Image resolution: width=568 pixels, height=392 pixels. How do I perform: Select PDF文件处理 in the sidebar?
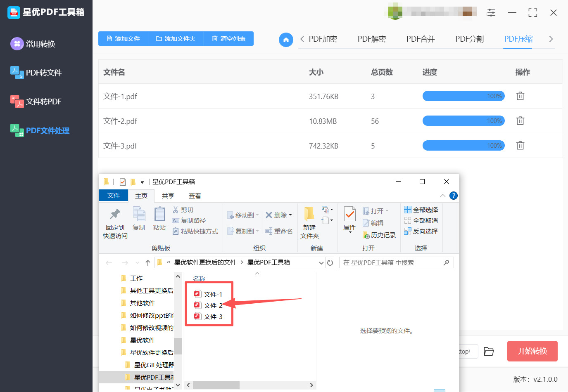coord(40,130)
